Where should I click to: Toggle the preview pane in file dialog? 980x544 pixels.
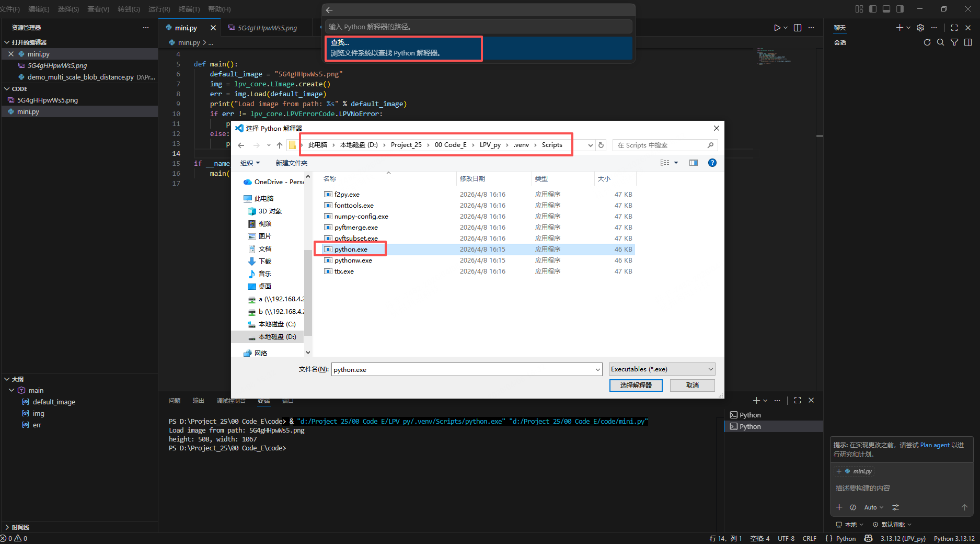point(694,163)
